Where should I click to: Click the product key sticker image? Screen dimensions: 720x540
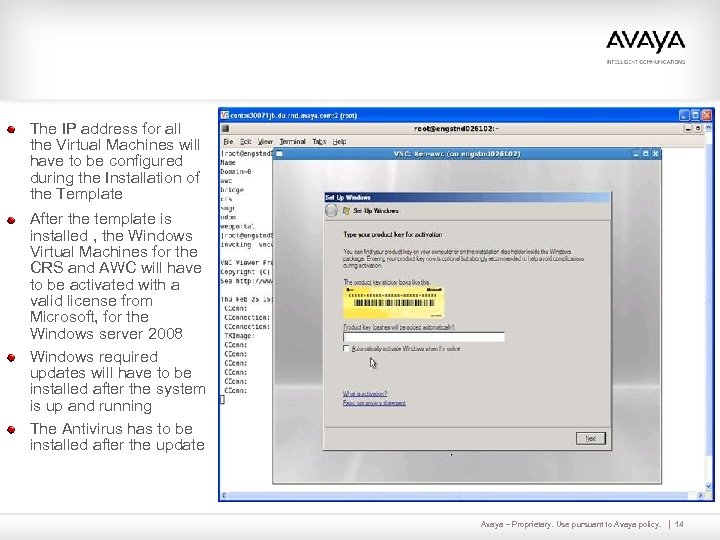tap(394, 303)
